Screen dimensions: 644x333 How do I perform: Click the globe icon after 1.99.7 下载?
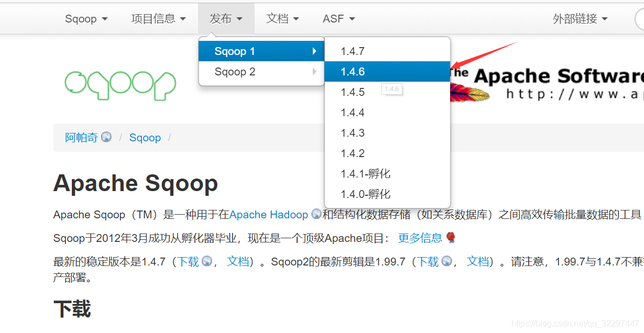pos(446,261)
